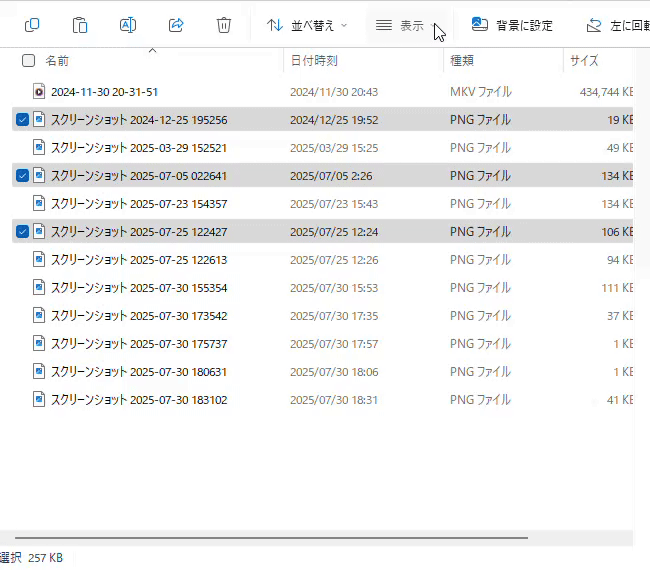Screen dimensions: 650x570
Task: Click date 2024/11/30 20:43
Action: [334, 92]
